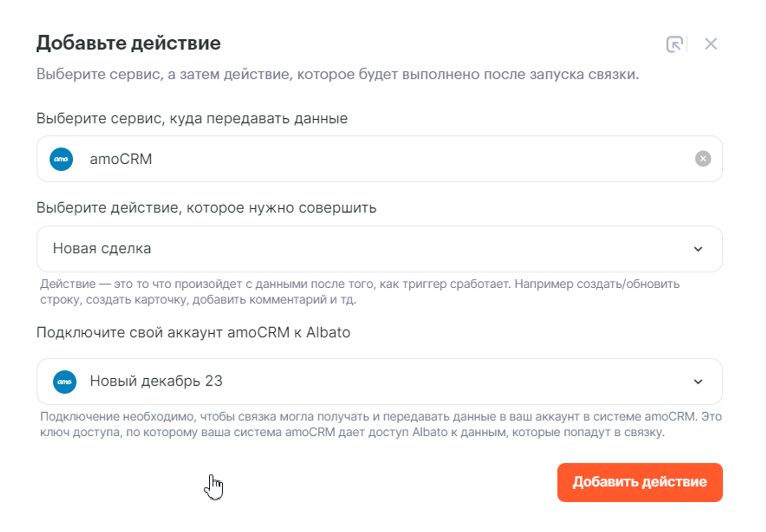This screenshot has width=766, height=532.
Task: Click the subtitle starting 'Выберите сервис, а затем'
Action: coord(338,75)
